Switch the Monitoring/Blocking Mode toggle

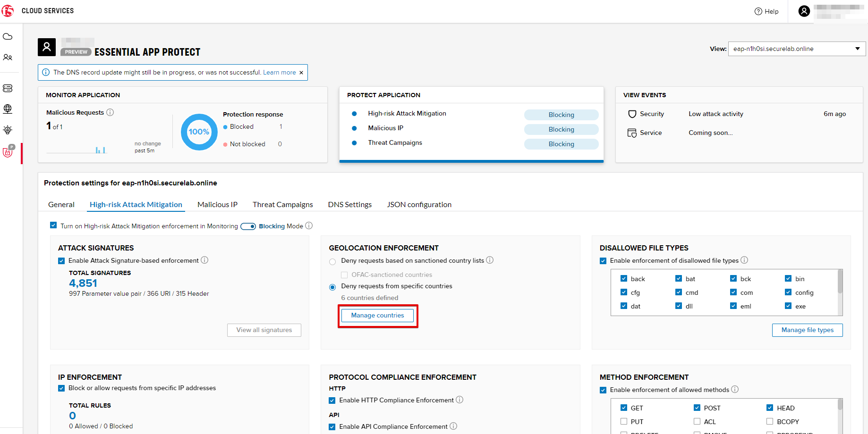pos(248,226)
